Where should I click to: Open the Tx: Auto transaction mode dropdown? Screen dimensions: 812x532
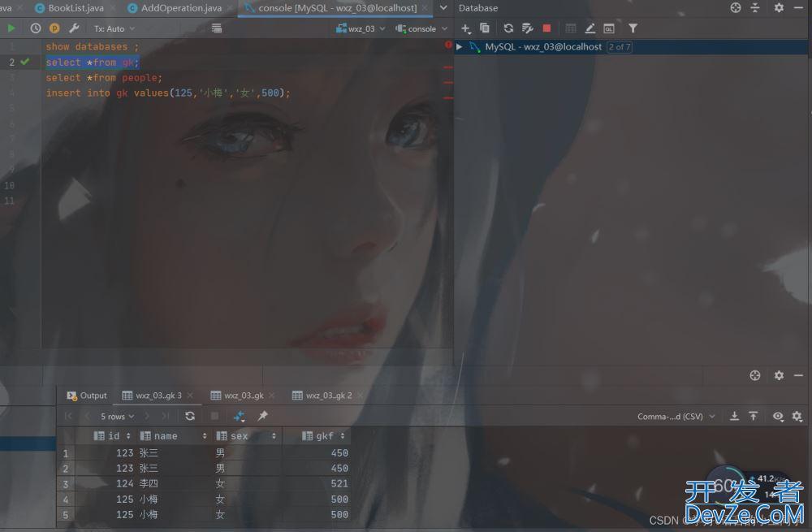coord(114,29)
